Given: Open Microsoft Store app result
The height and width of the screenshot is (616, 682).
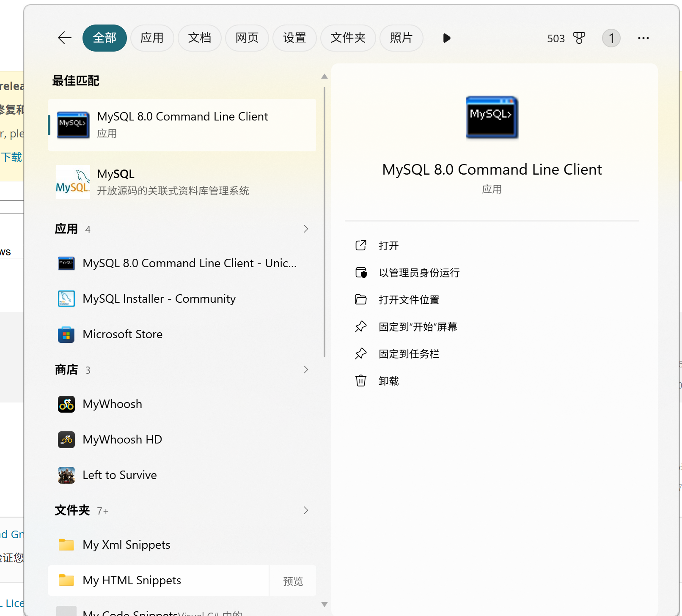Looking at the screenshot, I should [182, 334].
